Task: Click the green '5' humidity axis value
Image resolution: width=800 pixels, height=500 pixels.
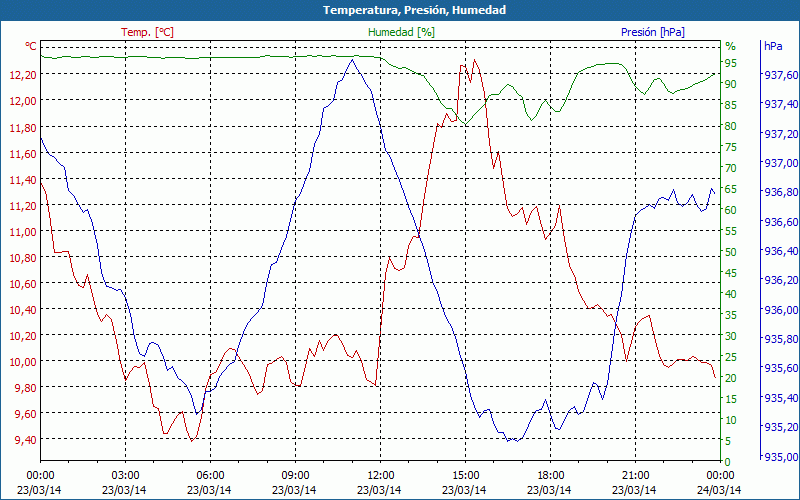Action: tap(728, 441)
